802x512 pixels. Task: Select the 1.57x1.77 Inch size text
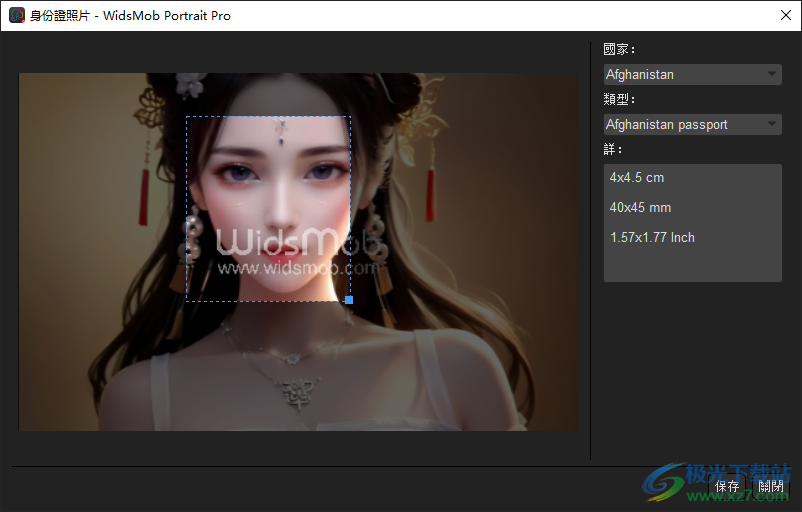(652, 237)
